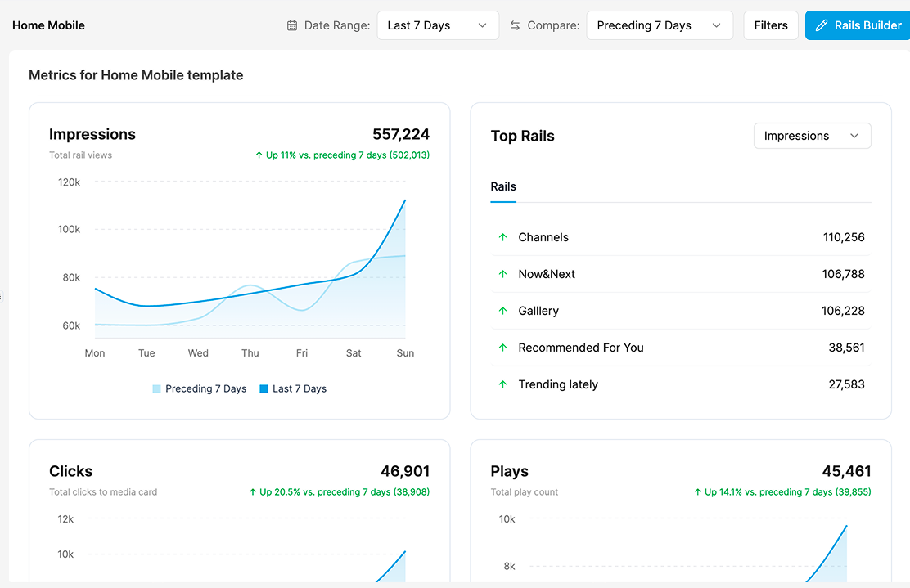The height and width of the screenshot is (588, 910).
Task: Open the Preceding 7 Days compare dropdown
Action: [660, 25]
